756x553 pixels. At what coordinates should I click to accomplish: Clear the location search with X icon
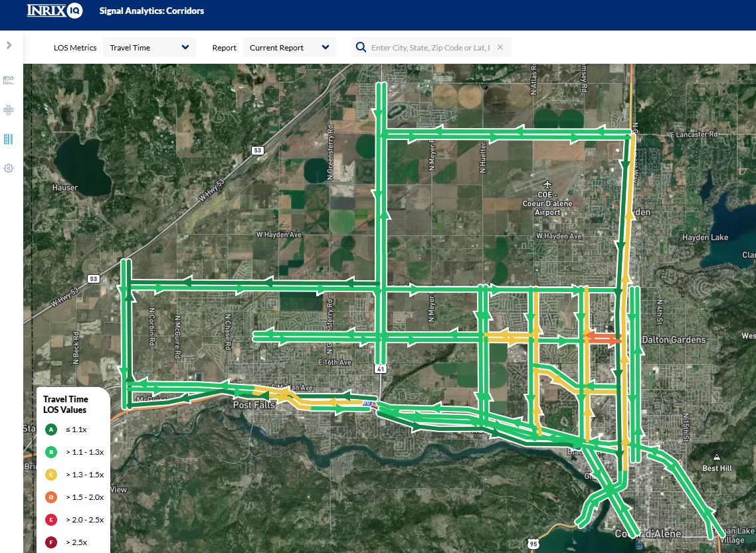pos(500,47)
